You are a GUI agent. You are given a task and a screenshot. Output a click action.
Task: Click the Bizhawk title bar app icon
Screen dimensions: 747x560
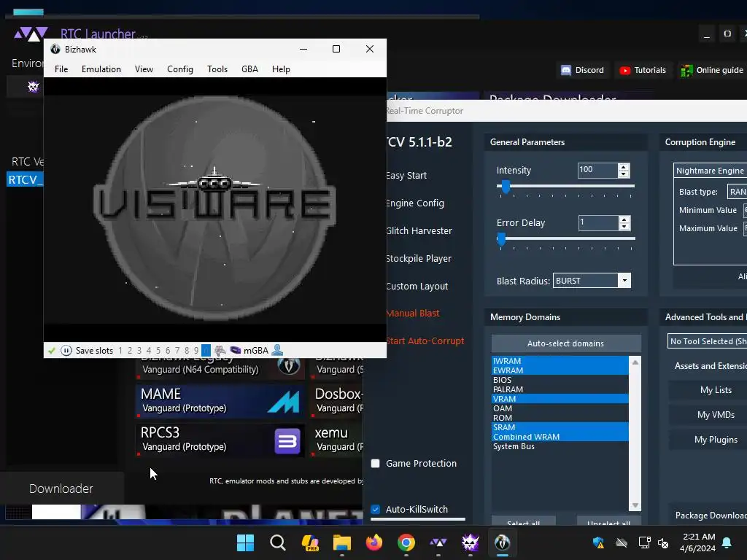tap(55, 49)
